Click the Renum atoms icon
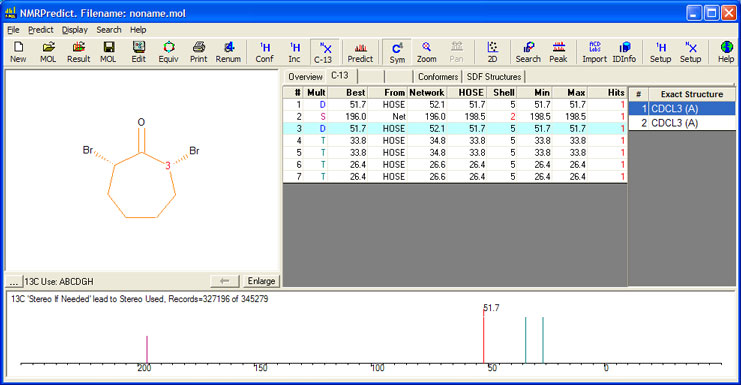 click(x=228, y=52)
